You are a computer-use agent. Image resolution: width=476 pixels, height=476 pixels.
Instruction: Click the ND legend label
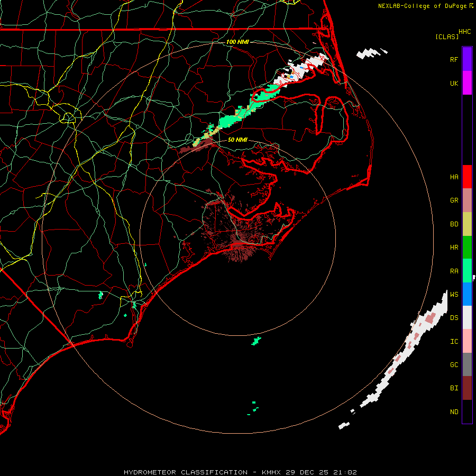pos(454,411)
